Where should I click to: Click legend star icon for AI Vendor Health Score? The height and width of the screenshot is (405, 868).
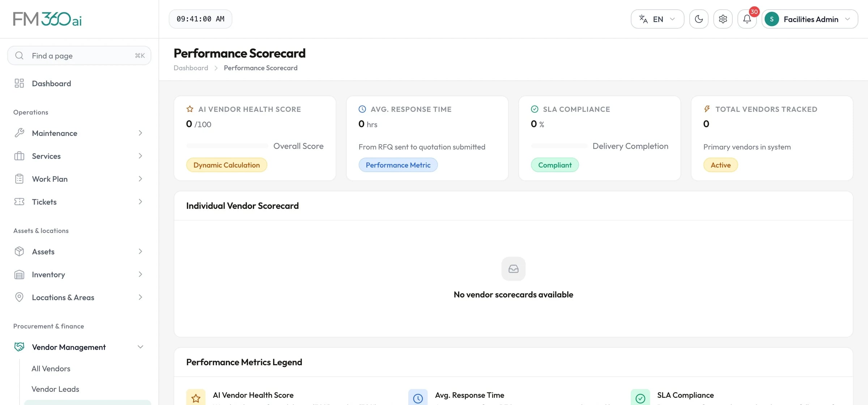point(196,398)
